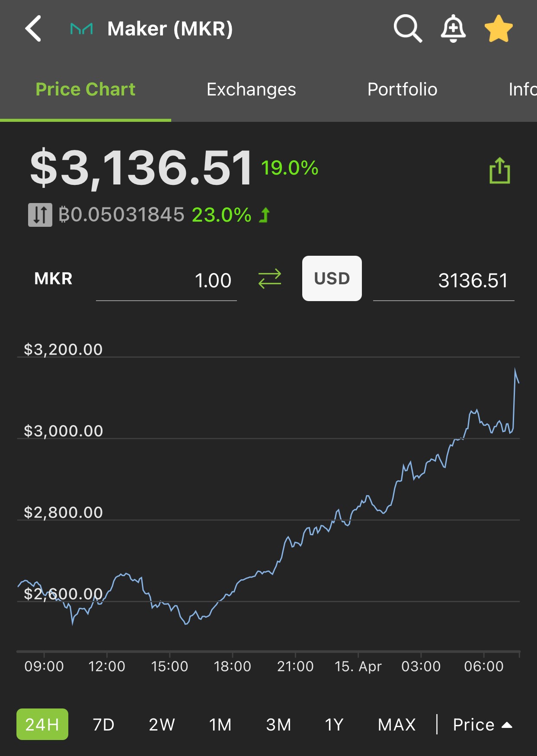Go back using the arrow icon
The height and width of the screenshot is (756, 537).
point(33,29)
